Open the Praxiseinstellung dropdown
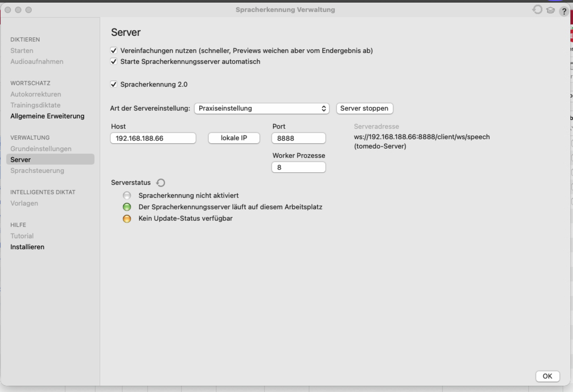573x392 pixels. 262,108
